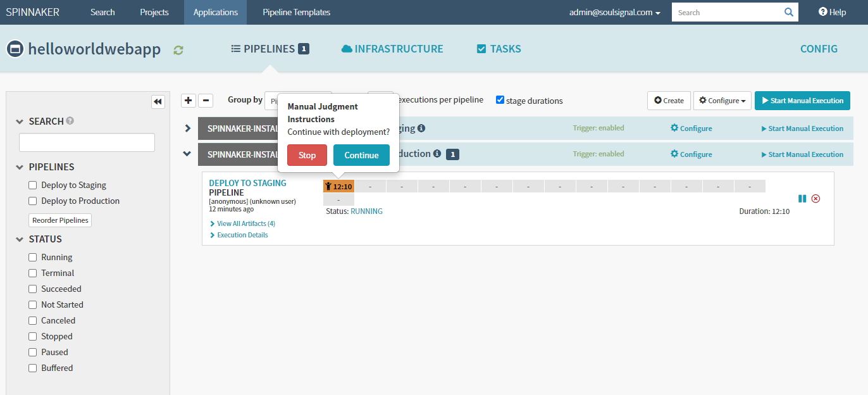Open the admin@soulsignal.com account menu

click(615, 13)
